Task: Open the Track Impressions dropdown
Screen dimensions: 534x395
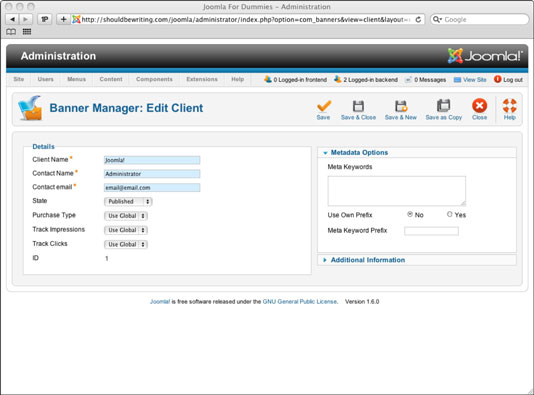Action: [x=126, y=230]
